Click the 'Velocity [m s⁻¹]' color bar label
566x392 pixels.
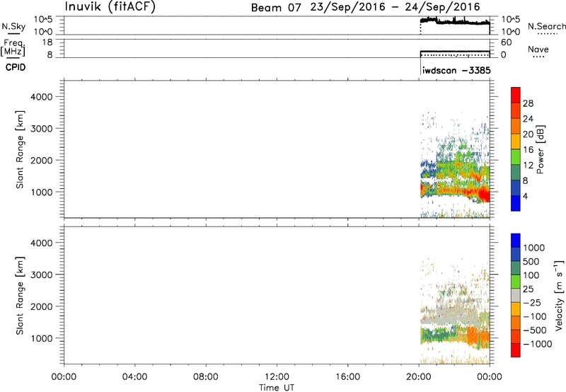click(559, 295)
